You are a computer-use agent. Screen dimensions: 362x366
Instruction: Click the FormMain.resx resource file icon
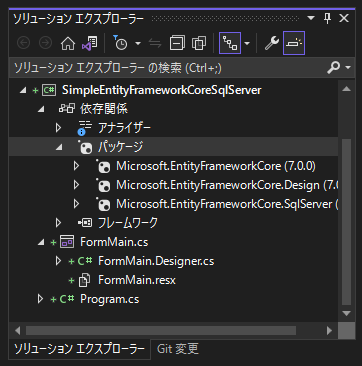coord(84,280)
